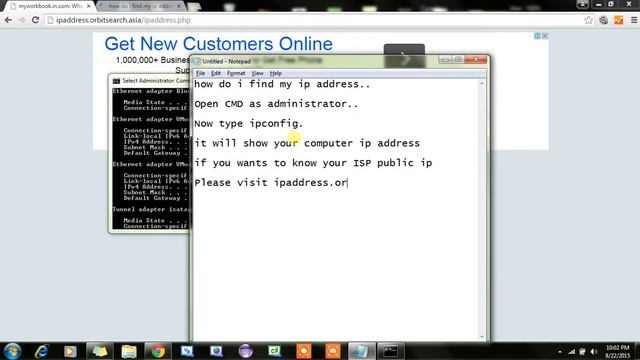This screenshot has width=640, height=360.
Task: Close the myworkbook.in.com tab
Action: [x=89, y=6]
